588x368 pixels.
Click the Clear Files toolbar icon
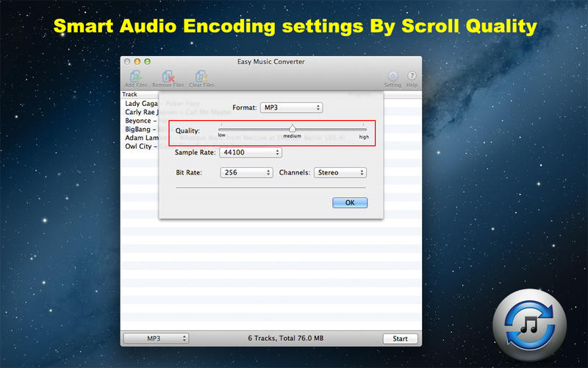(x=201, y=77)
